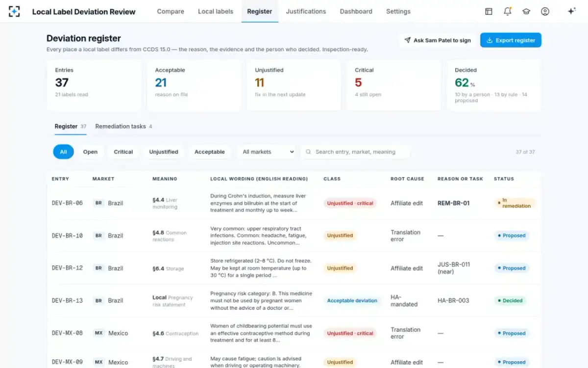Open the notifications bell
The image size is (588, 368).
click(x=508, y=11)
